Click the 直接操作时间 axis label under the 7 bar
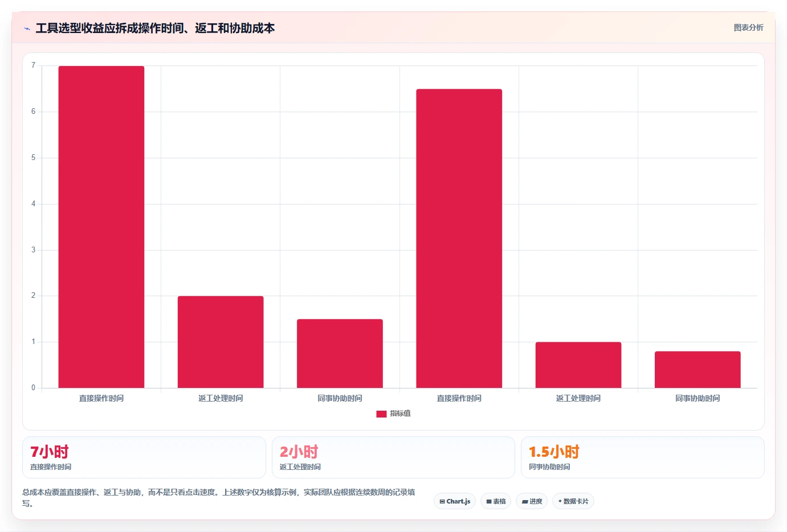The height and width of the screenshot is (532, 787). point(101,398)
